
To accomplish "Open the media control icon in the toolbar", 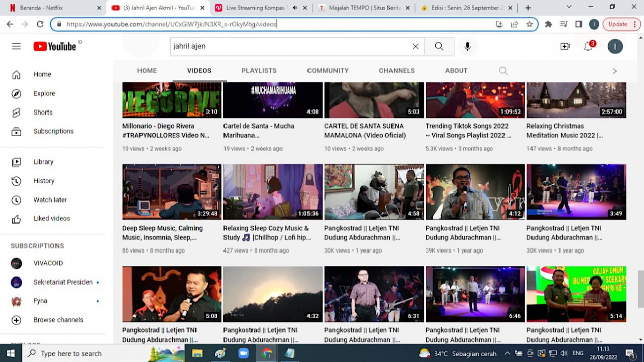I will [x=564, y=24].
